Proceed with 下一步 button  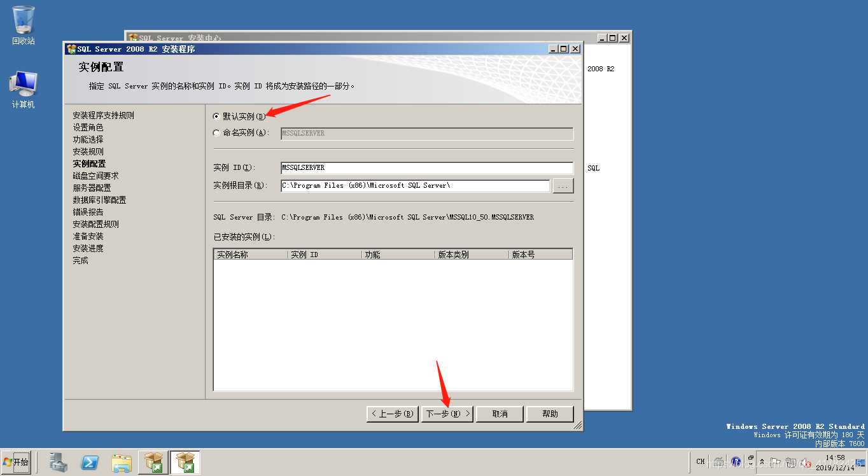pyautogui.click(x=447, y=414)
